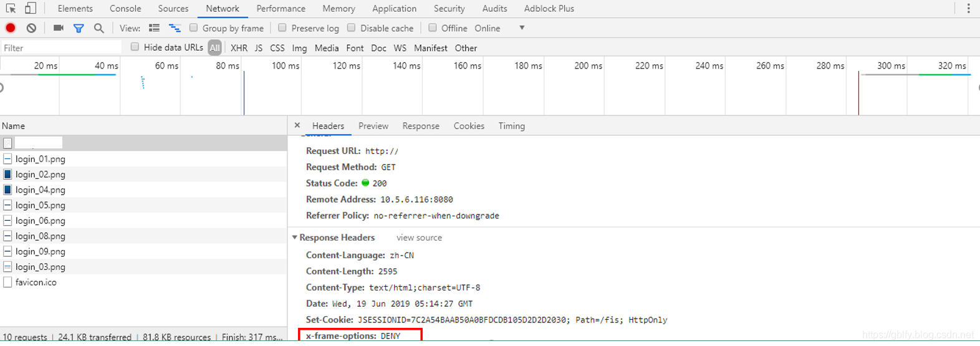
Task: Go to the Security tab
Action: (x=449, y=9)
